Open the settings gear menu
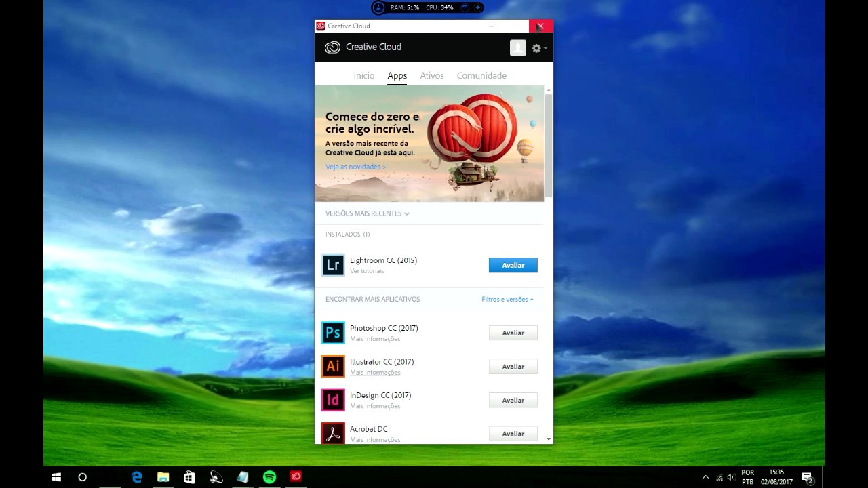The width and height of the screenshot is (868, 488). click(539, 48)
